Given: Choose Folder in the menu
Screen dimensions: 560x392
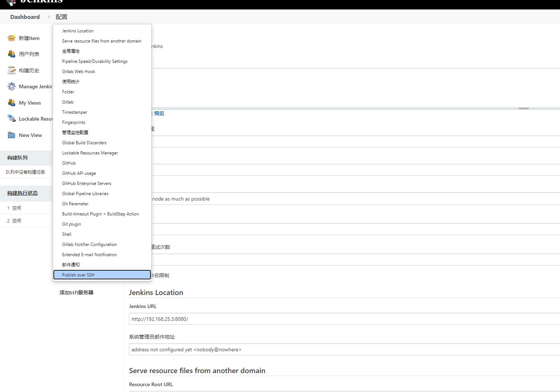Looking at the screenshot, I should 102,92.
